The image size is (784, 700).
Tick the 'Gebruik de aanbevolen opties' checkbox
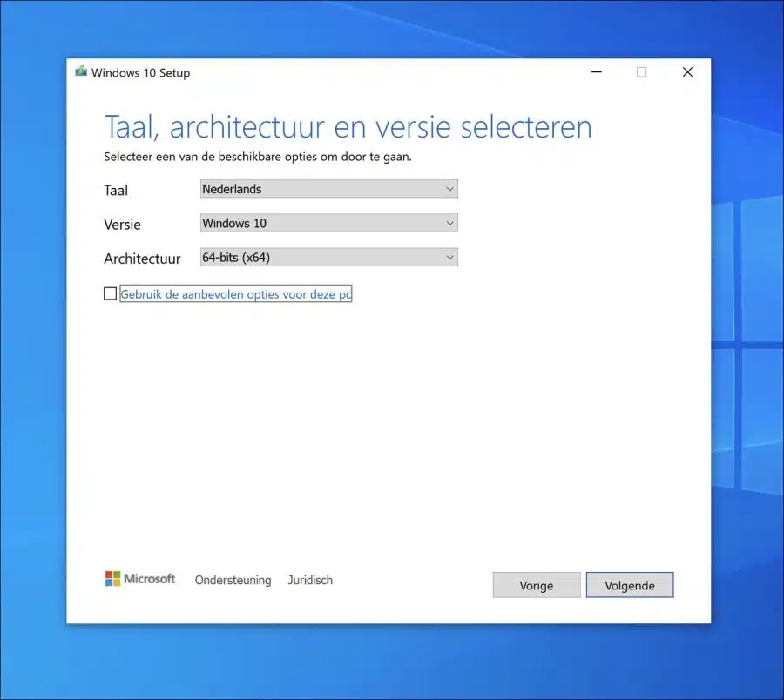[x=110, y=293]
